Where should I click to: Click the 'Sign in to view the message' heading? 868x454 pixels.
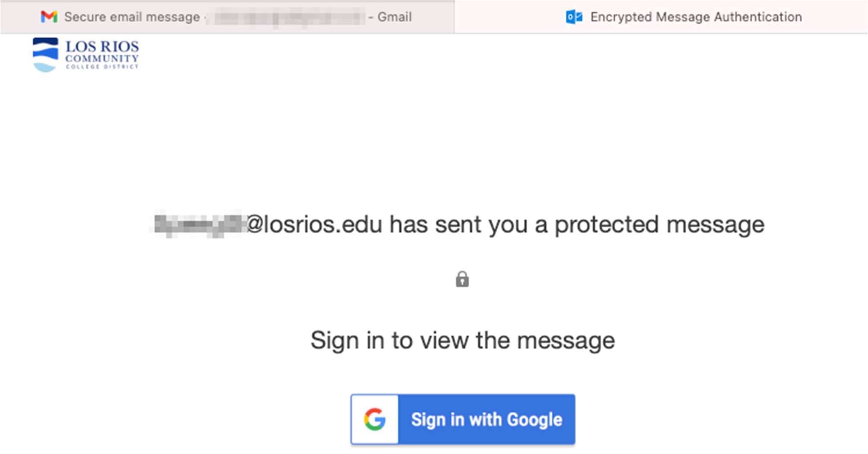click(x=462, y=341)
